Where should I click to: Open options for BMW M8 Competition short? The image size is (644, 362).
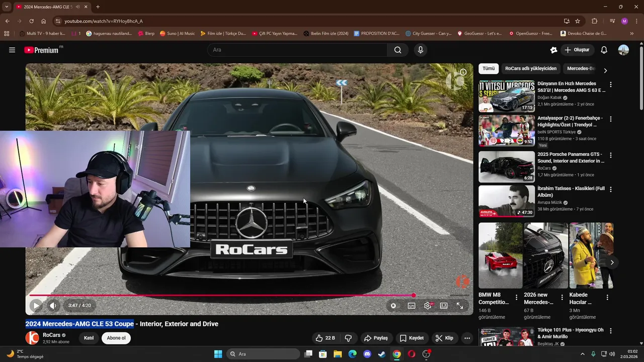click(x=516, y=298)
